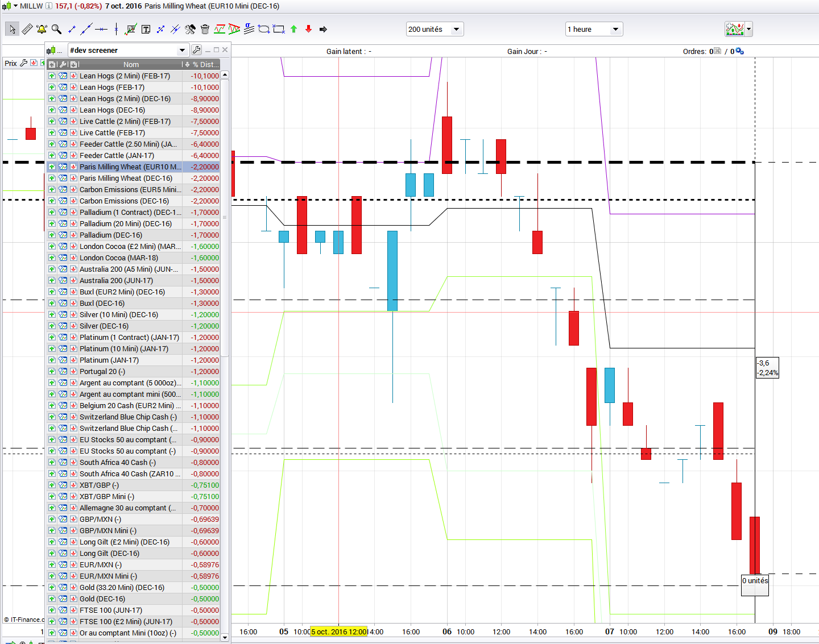Select the horizontal line tool
819x644 pixels.
101,29
